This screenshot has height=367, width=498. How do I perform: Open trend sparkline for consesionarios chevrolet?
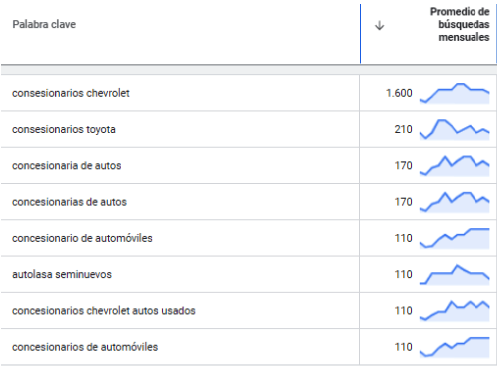(455, 94)
